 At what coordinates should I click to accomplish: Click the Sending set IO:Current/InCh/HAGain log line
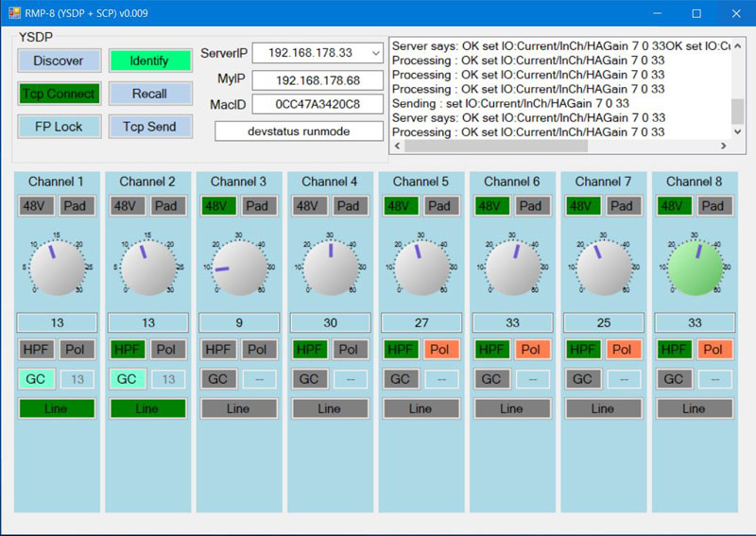510,103
